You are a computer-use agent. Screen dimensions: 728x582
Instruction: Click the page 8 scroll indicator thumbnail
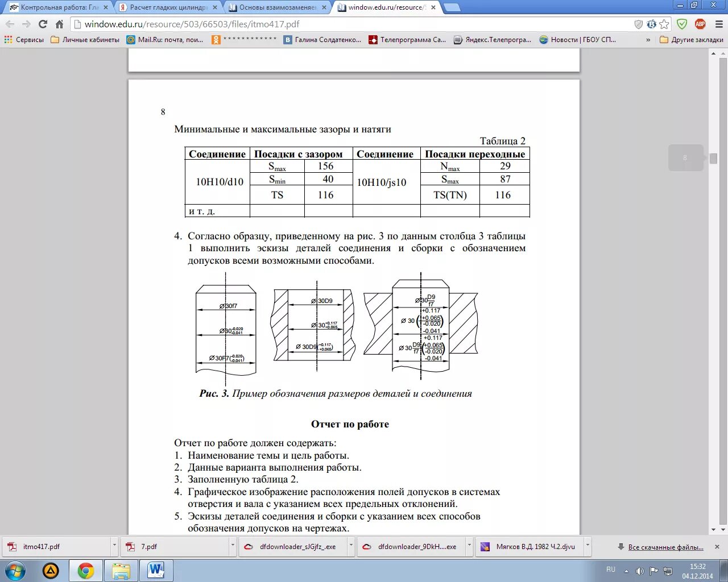(x=685, y=158)
